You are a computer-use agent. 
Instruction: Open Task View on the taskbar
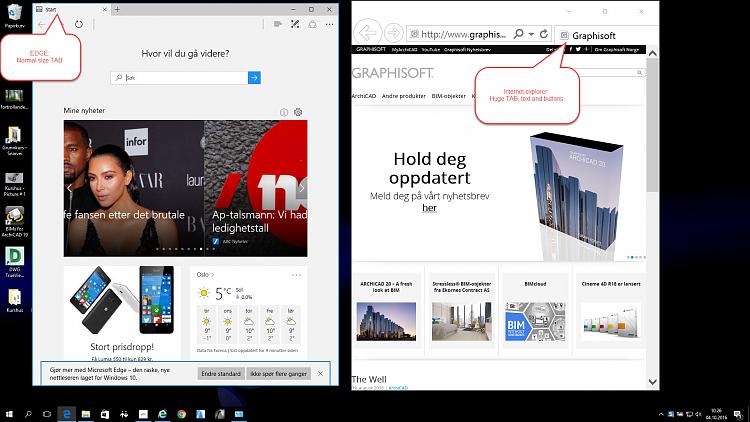point(47,414)
